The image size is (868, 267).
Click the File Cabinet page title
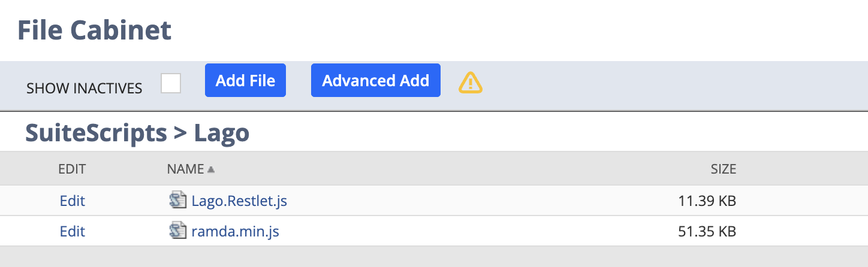click(95, 29)
